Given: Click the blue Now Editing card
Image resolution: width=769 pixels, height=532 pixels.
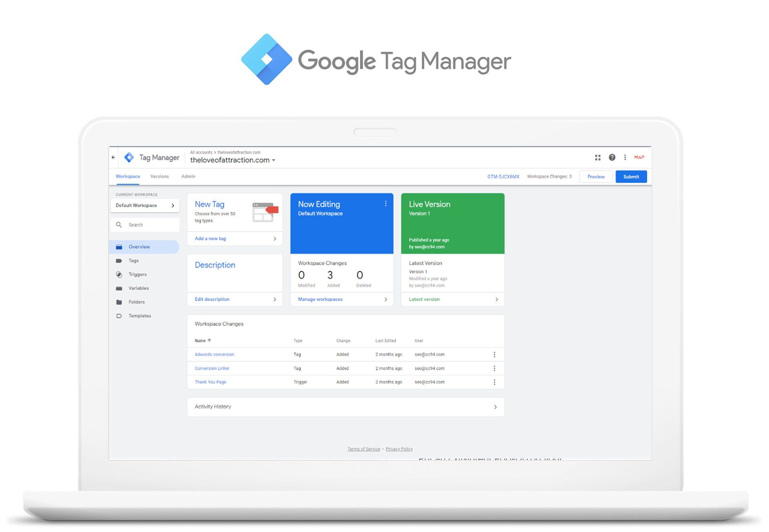Looking at the screenshot, I should pyautogui.click(x=342, y=223).
